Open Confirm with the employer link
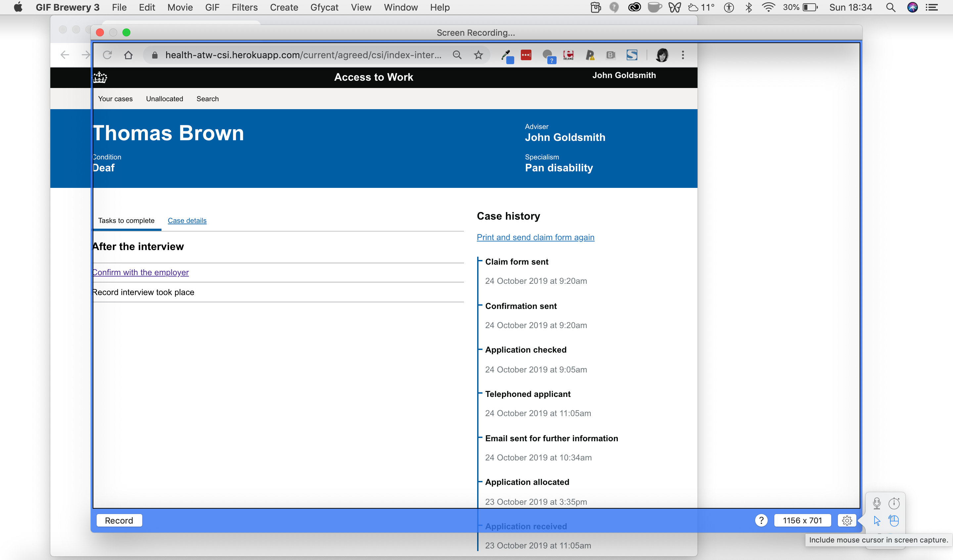This screenshot has width=953, height=560. click(141, 272)
